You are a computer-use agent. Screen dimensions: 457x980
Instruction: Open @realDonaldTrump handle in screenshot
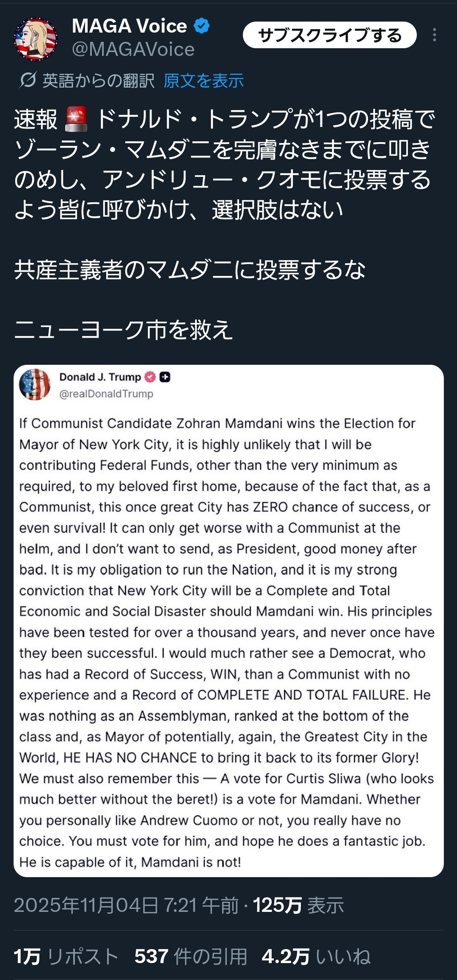coord(106,394)
